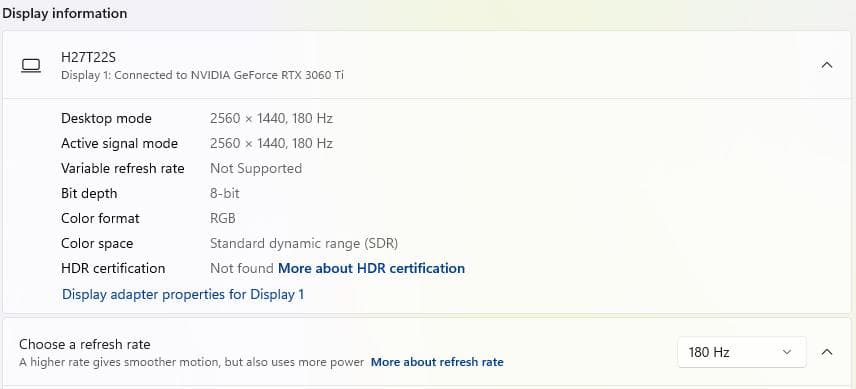This screenshot has height=389, width=856.
Task: Click the Desktop mode label
Action: (106, 118)
